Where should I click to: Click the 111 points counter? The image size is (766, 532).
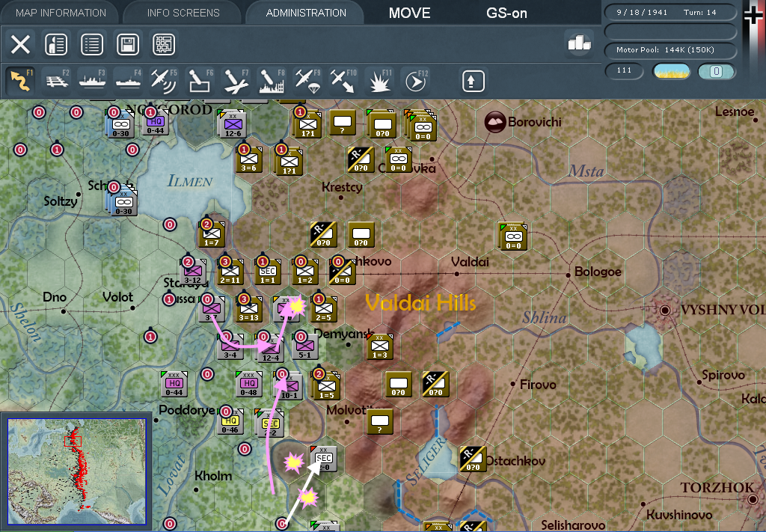point(624,70)
